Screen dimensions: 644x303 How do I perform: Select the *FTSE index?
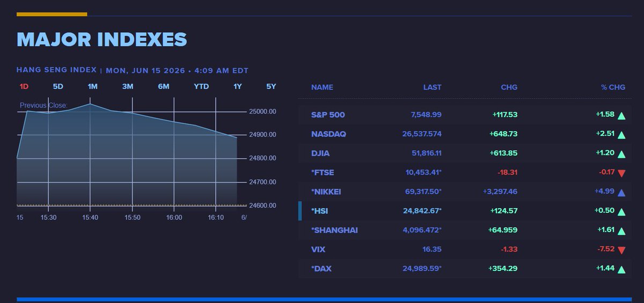tap(323, 173)
